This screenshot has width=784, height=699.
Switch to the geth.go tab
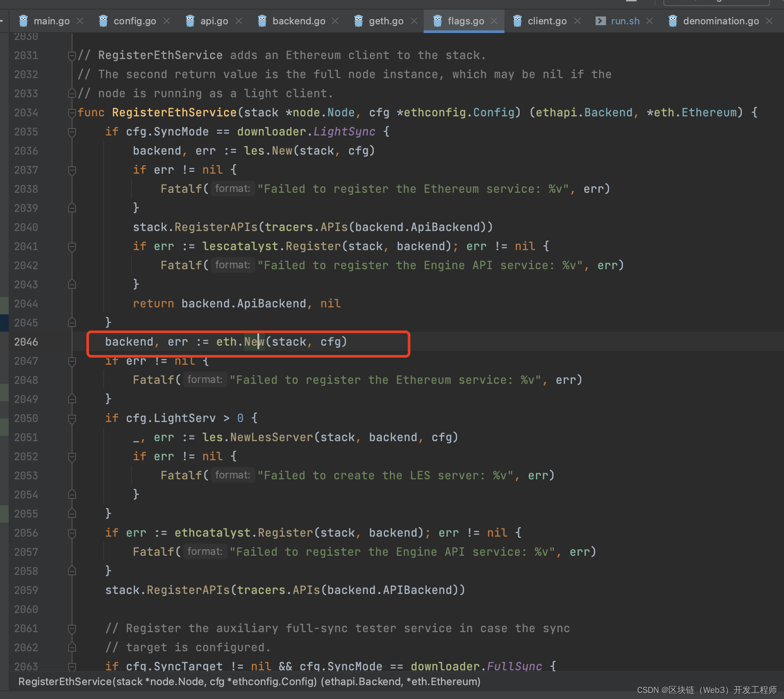[386, 21]
